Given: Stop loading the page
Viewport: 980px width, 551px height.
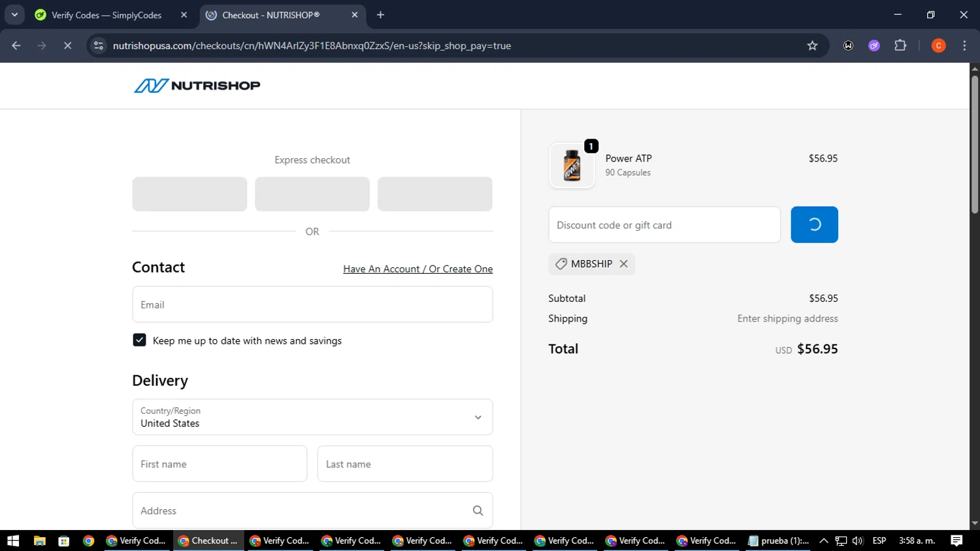Looking at the screenshot, I should click(67, 46).
